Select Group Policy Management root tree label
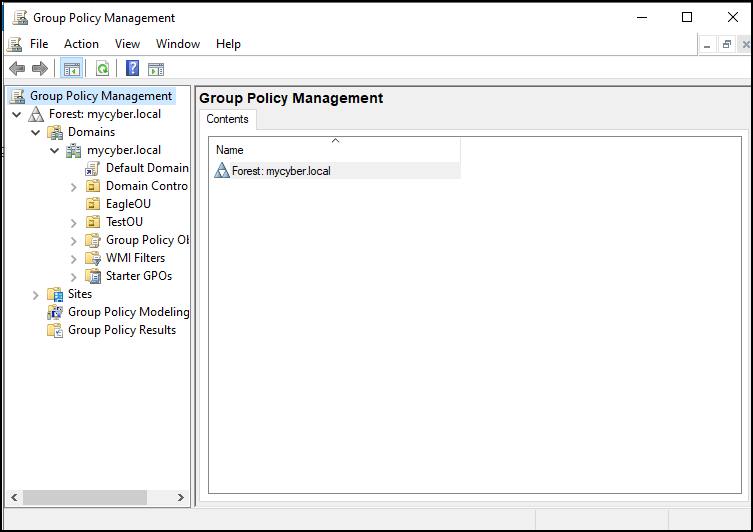The width and height of the screenshot is (753, 532). [x=101, y=96]
